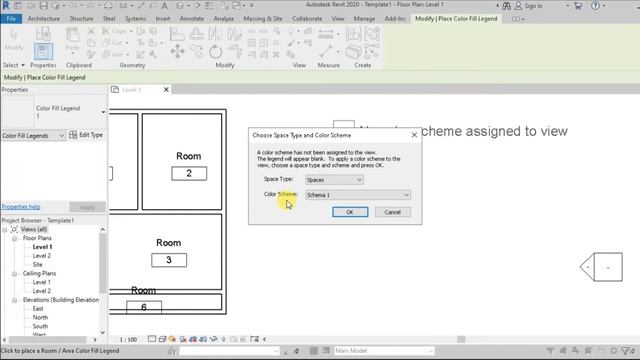Image resolution: width=640 pixels, height=360 pixels.
Task: Collapse the Floor Plans tree node
Action: (14, 238)
